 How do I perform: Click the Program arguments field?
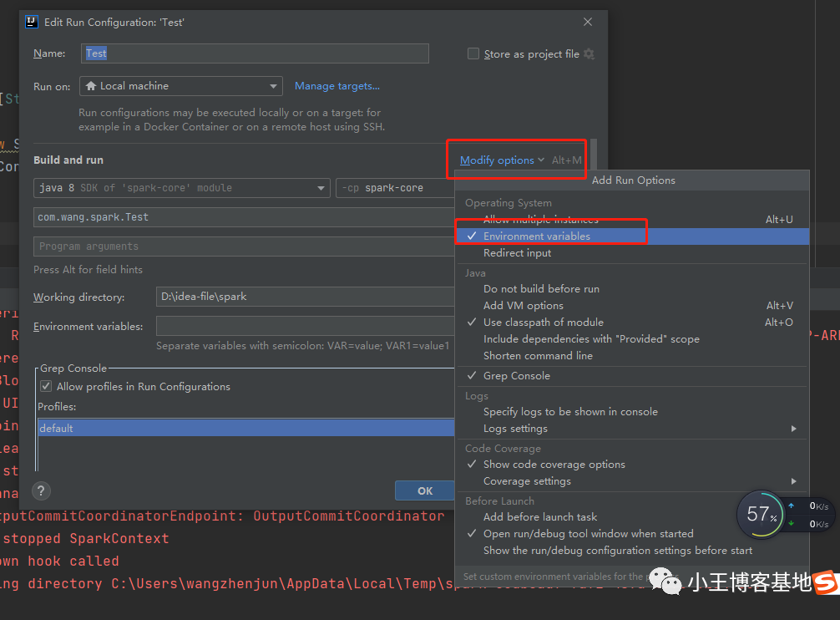245,246
